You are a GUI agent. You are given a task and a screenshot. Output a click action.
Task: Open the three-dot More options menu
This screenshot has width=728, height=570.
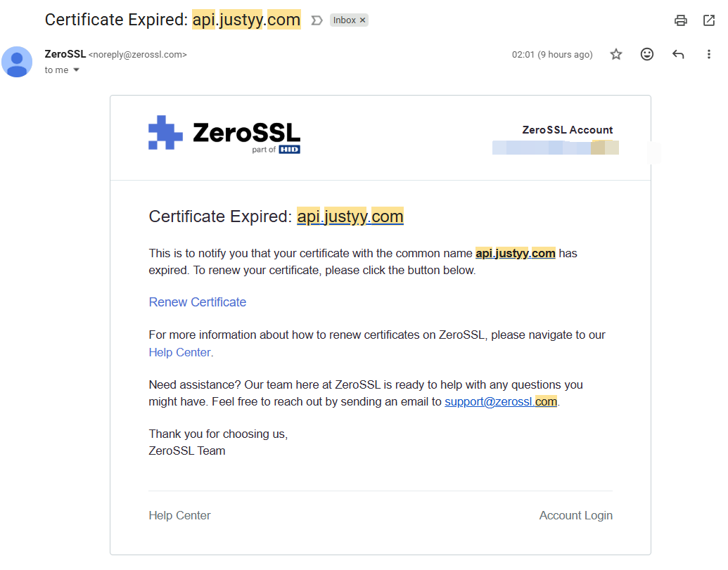pos(708,54)
